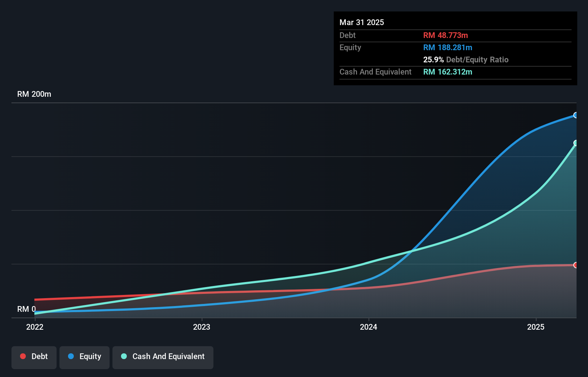Click the blue dot in Equity legend
Screen dimensions: 588x377
tap(71, 356)
